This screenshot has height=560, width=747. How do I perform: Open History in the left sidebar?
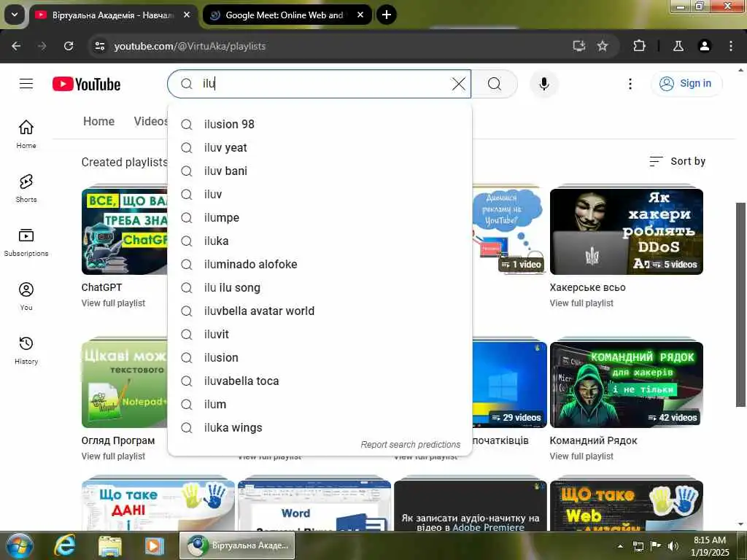[x=26, y=350]
